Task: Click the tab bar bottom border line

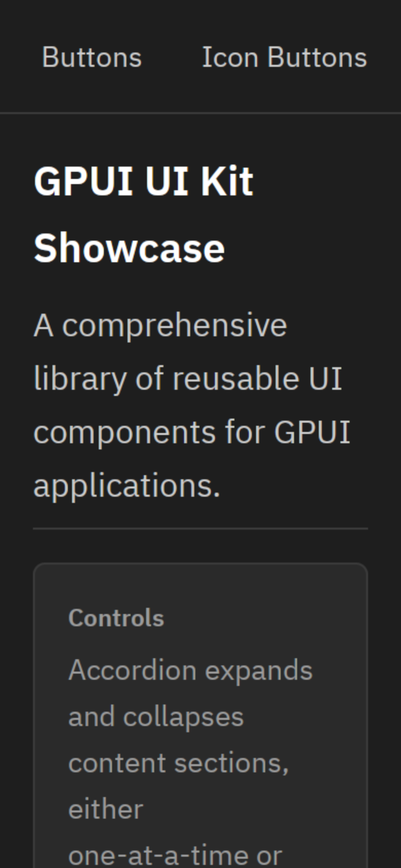Action: (x=200, y=113)
